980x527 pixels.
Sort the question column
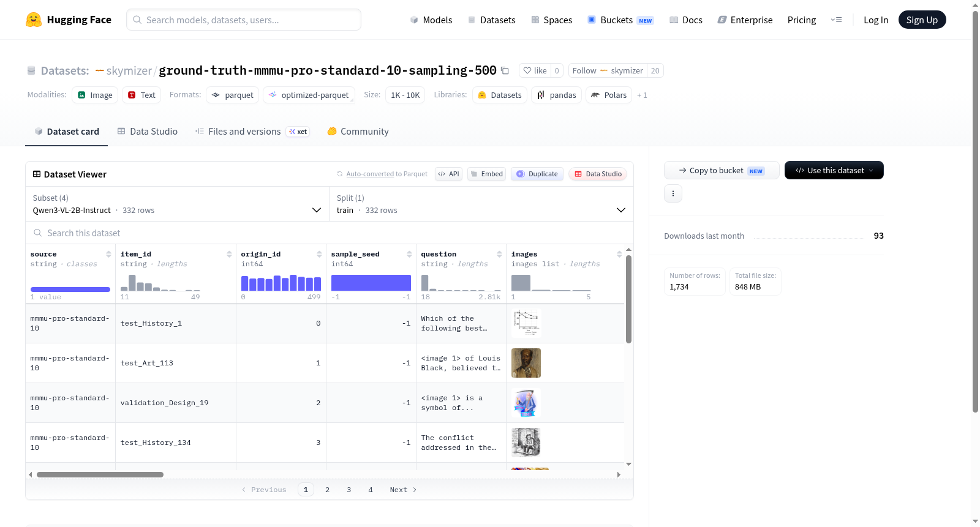499,254
